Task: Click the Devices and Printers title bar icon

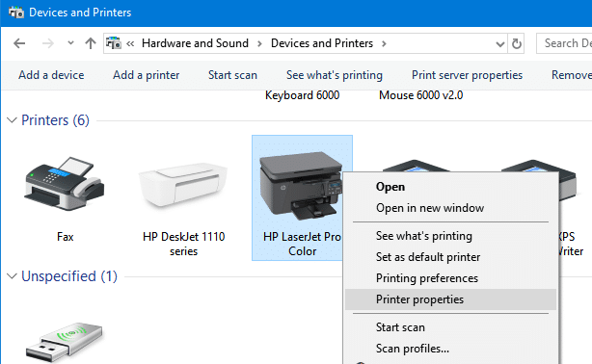Action: click(x=16, y=13)
